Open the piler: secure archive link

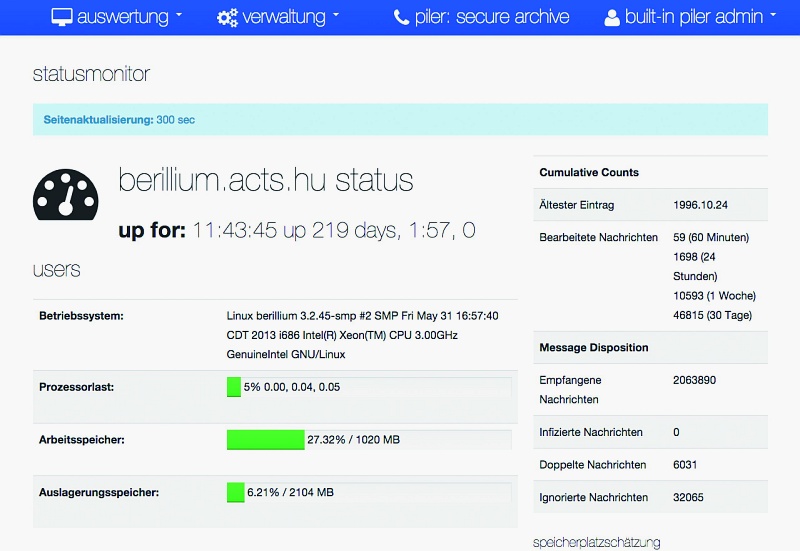click(x=482, y=17)
